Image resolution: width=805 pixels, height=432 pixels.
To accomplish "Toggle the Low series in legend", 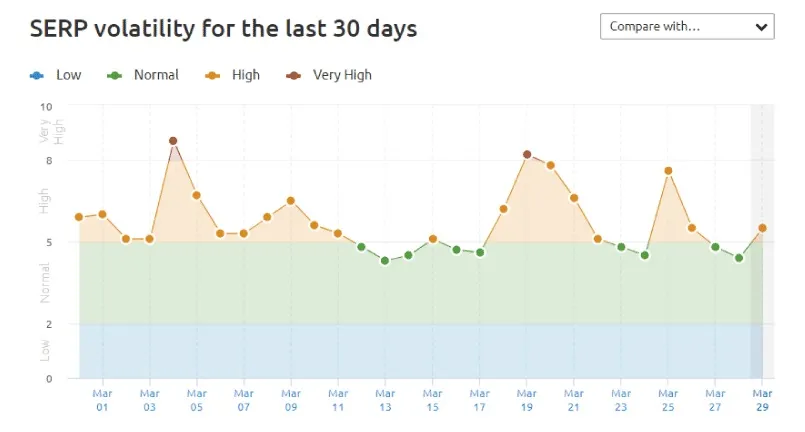I will (x=68, y=75).
